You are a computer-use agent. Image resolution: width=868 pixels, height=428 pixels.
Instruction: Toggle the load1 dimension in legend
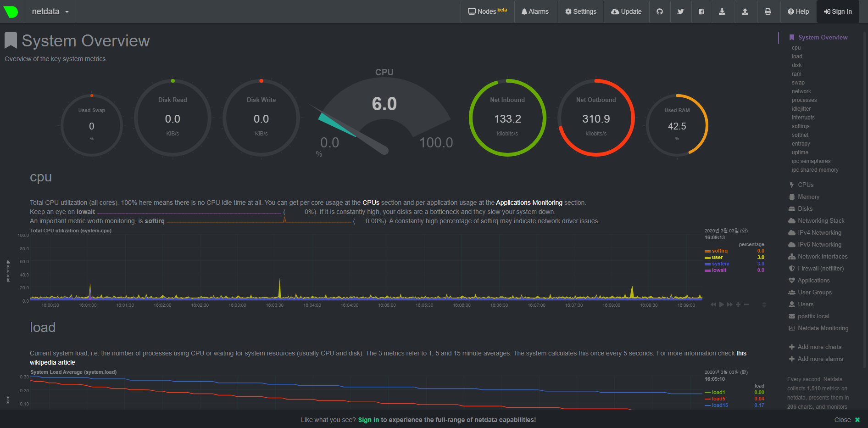tap(718, 392)
